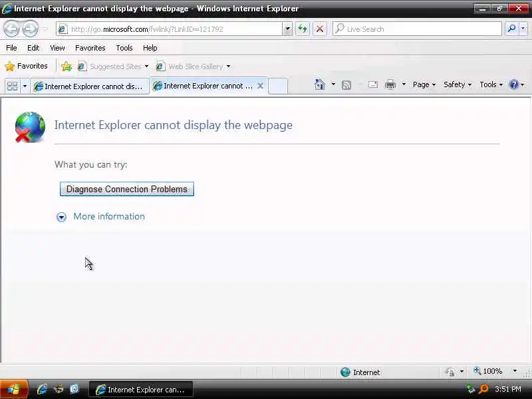The height and width of the screenshot is (399, 532).
Task: Open the Tools command bar menu
Action: (x=491, y=84)
